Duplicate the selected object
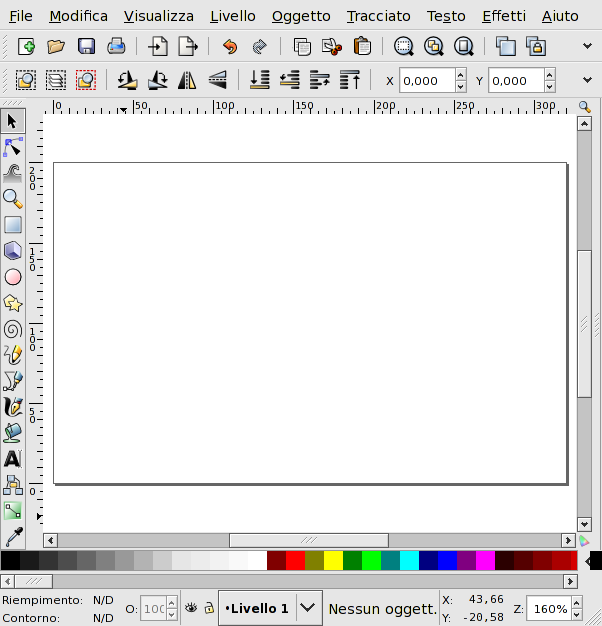Viewport: 602px width, 626px height. [x=505, y=47]
